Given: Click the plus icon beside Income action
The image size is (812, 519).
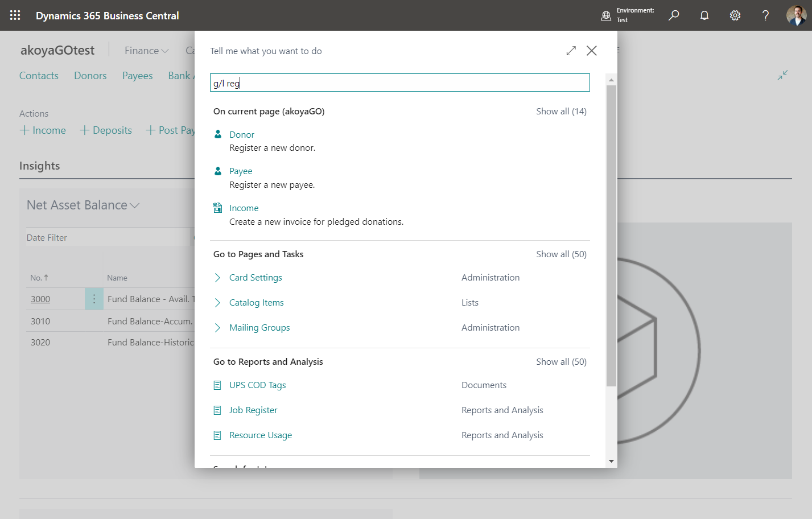Looking at the screenshot, I should point(24,130).
